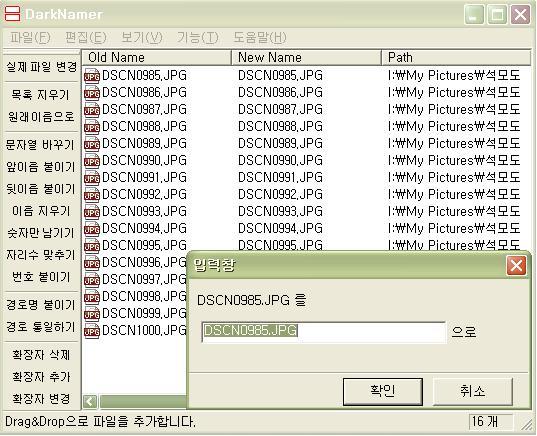The image size is (537, 436).
Task: Click 목록 지우기 sidebar button
Action: point(41,95)
